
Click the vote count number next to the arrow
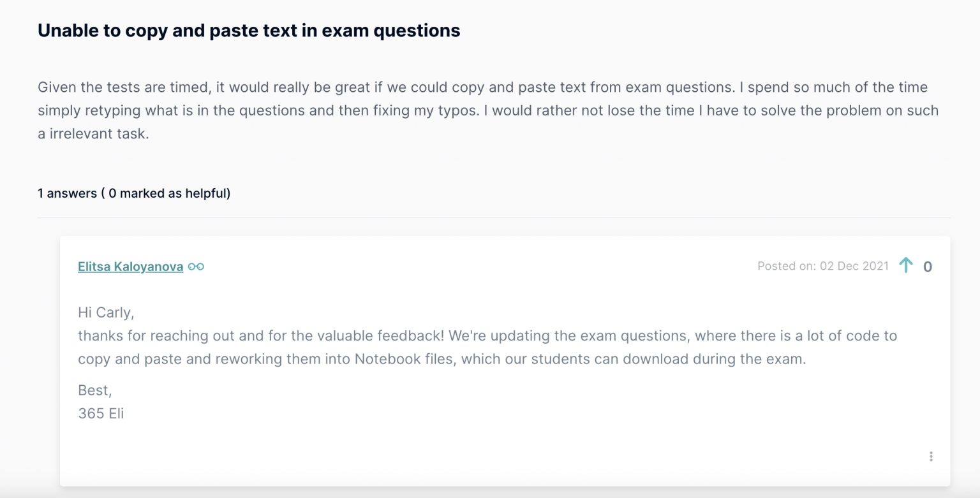coord(928,267)
